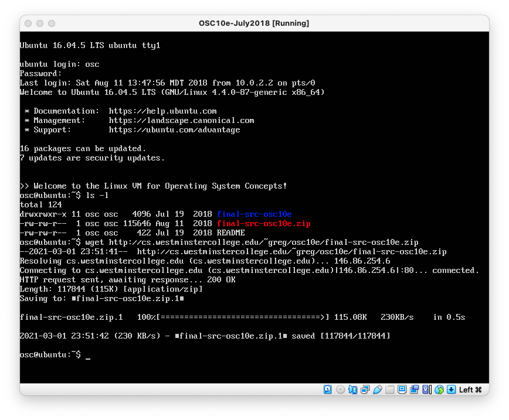Click the 115646 file size value
Screen dimensions: 509x420
137,223
